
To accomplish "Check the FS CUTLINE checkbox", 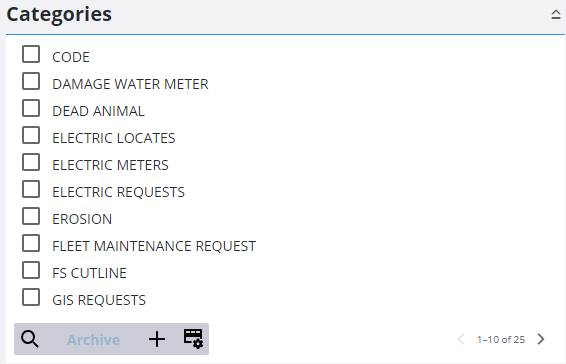I will [x=31, y=270].
